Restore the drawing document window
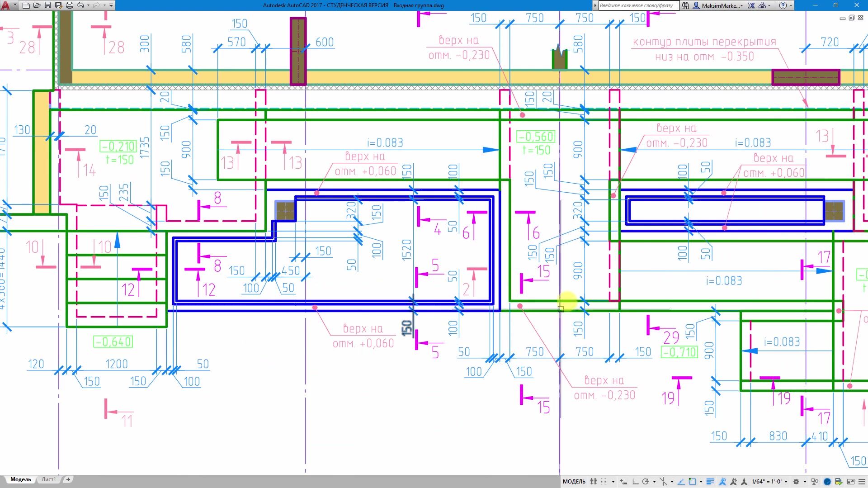 (851, 18)
